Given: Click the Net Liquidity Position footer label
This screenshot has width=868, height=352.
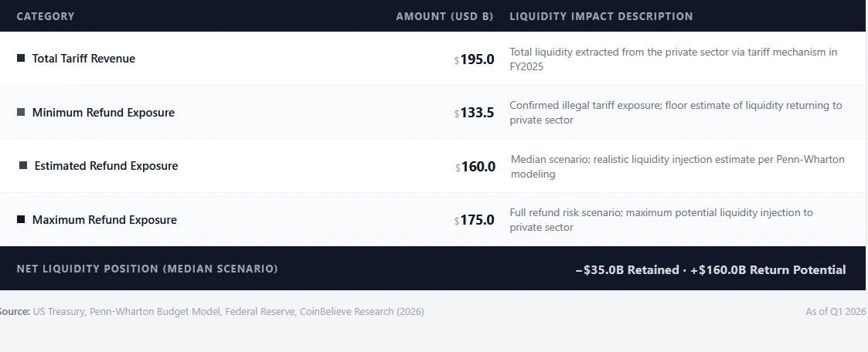Looking at the screenshot, I should (x=147, y=269).
